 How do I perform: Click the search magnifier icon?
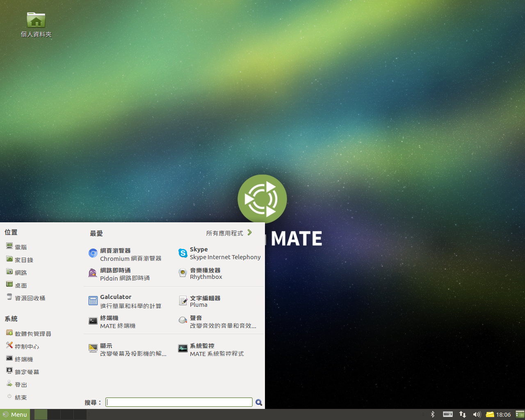pyautogui.click(x=259, y=402)
